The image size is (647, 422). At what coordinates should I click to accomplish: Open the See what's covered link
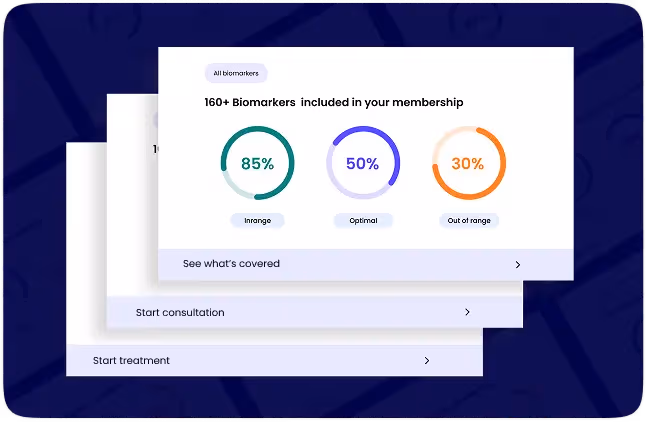point(231,264)
